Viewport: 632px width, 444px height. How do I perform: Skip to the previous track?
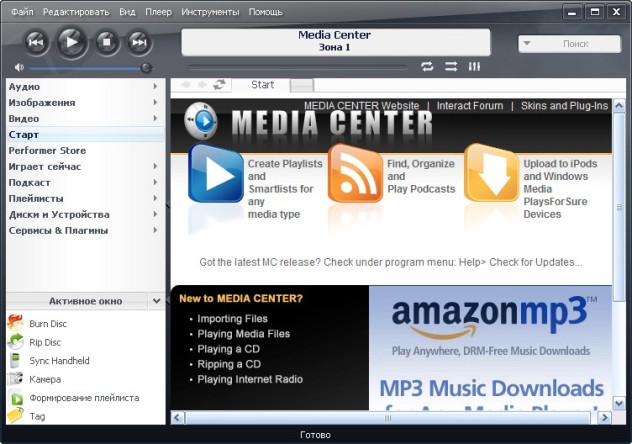pos(36,42)
